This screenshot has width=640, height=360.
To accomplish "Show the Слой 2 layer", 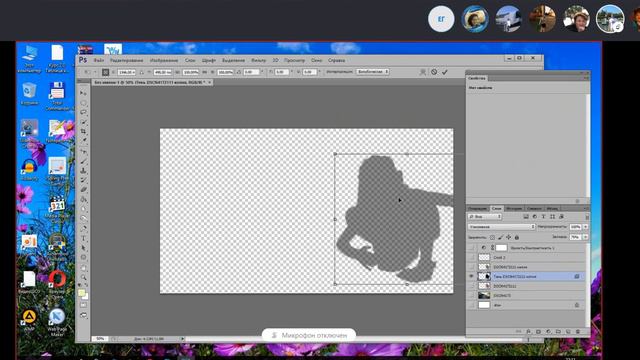I will click(x=471, y=258).
